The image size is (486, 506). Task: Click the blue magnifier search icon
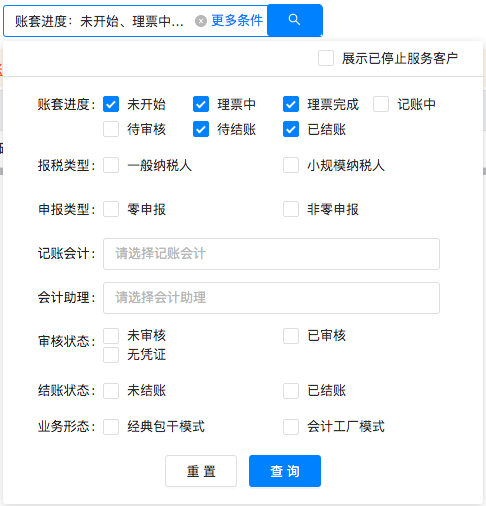click(x=295, y=20)
